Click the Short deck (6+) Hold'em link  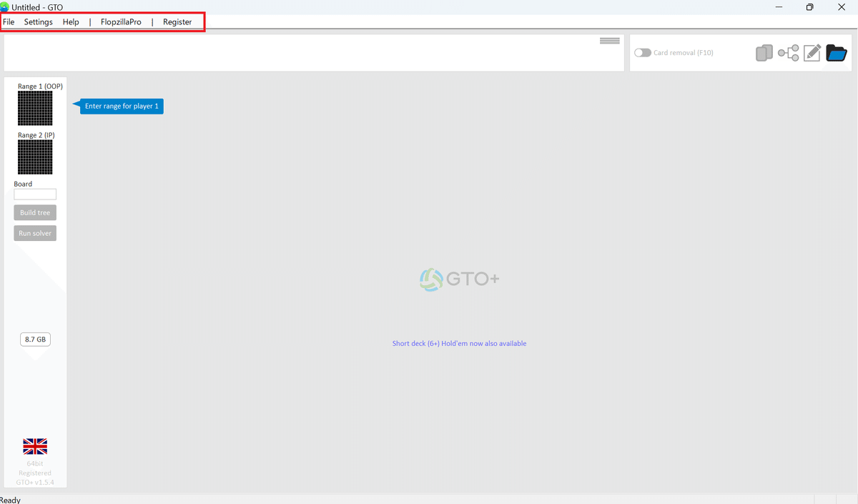pyautogui.click(x=459, y=344)
